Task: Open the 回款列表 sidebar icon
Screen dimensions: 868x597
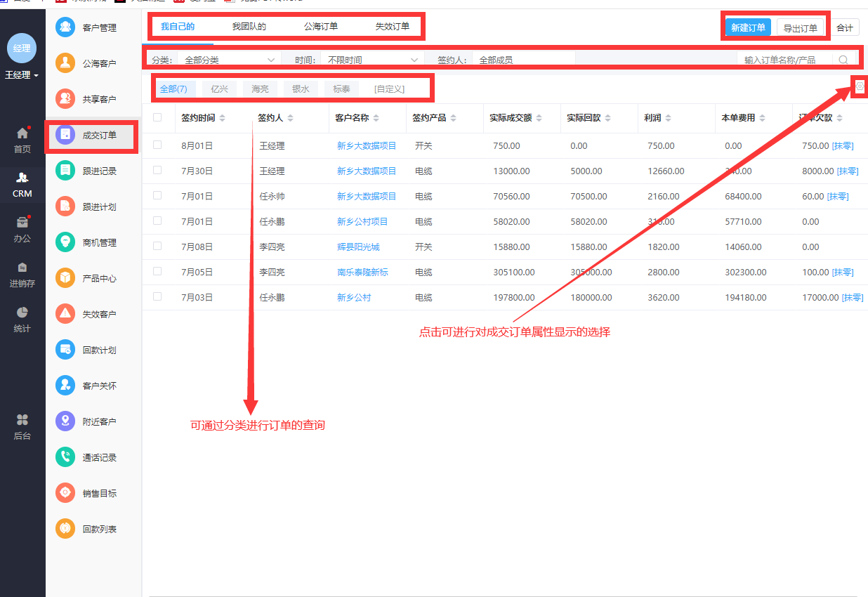Action: [65, 529]
